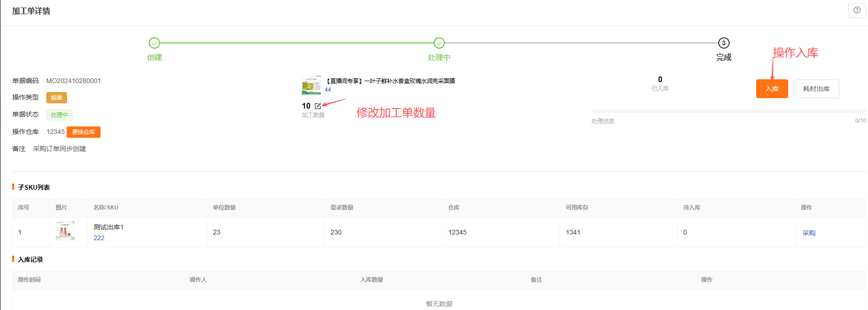Image resolution: width=868 pixels, height=310 pixels.
Task: Open the 测试出库1 sub-SKU thumbnail image
Action: click(65, 231)
